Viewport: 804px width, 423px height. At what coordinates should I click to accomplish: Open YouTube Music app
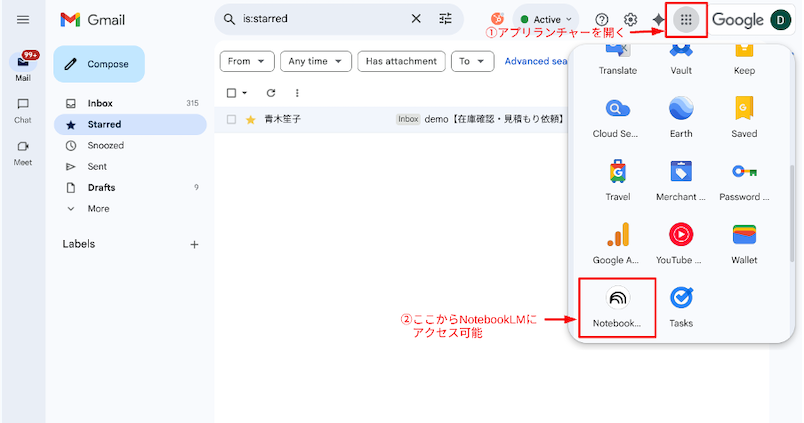(x=681, y=244)
